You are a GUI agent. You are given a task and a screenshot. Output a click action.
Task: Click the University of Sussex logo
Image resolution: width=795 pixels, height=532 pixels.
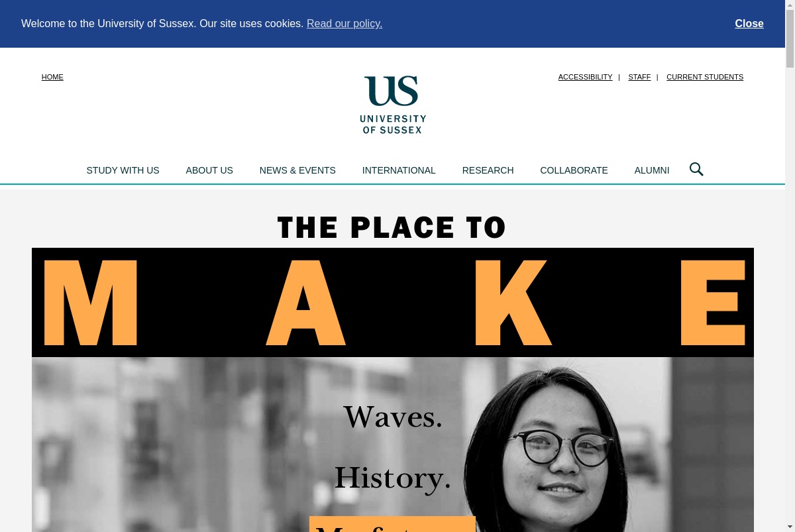(x=393, y=105)
